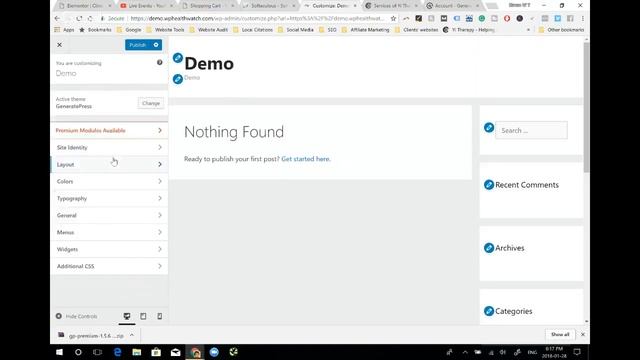Click the customizer help question mark icon

click(x=160, y=62)
